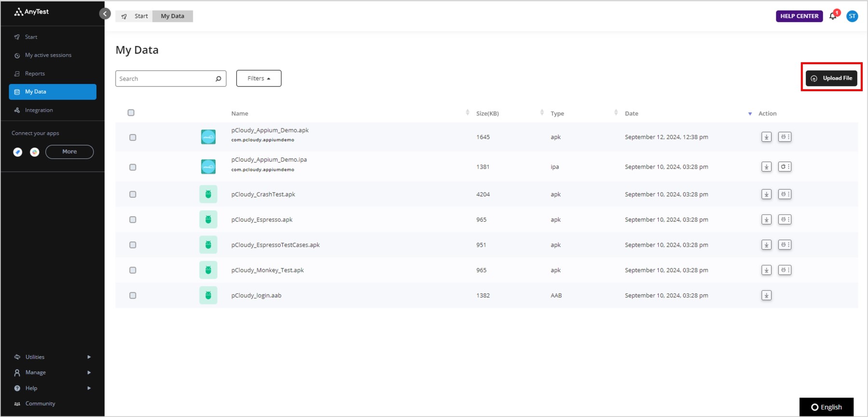Open more actions for pCloudy_CrashTest.apk

[x=785, y=195]
